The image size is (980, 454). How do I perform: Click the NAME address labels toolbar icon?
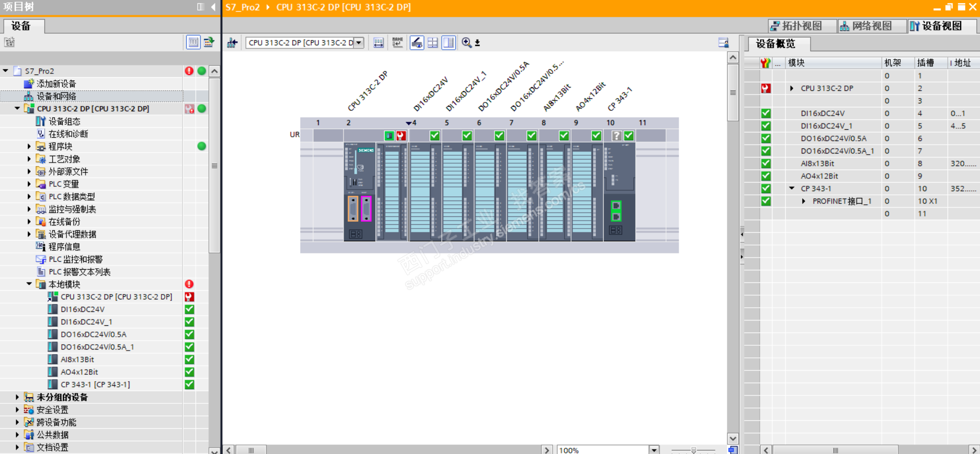(x=397, y=43)
